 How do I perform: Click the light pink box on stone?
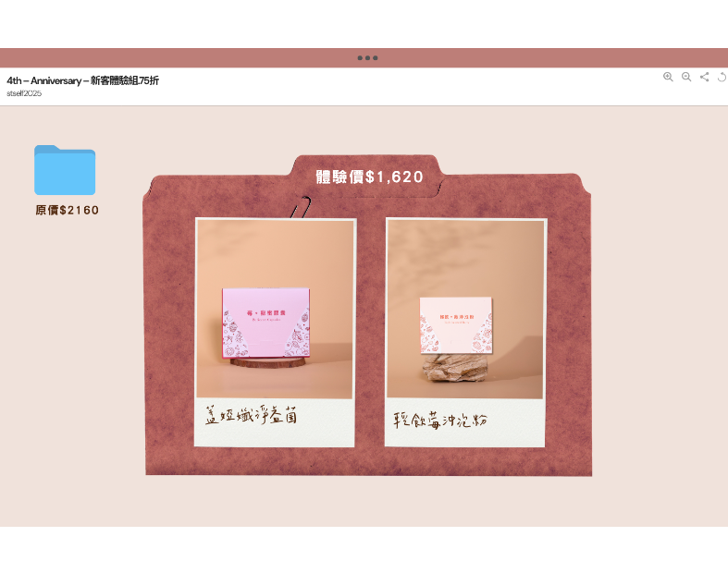pos(456,324)
